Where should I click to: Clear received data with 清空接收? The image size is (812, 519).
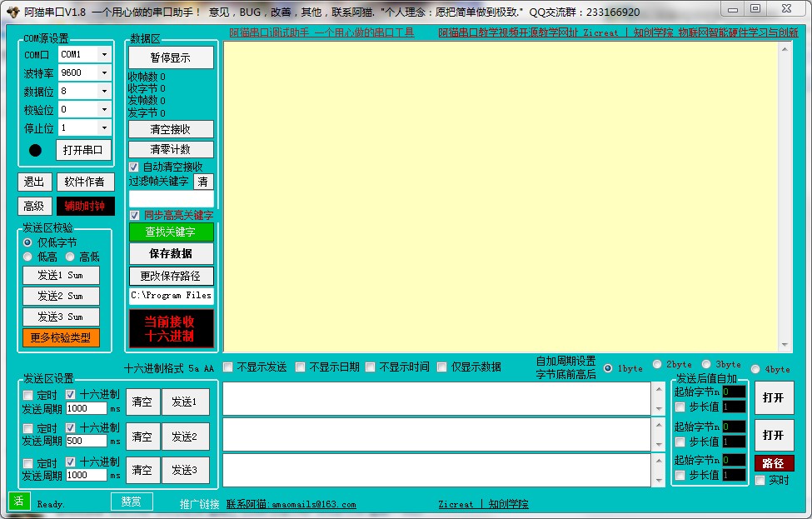coord(171,129)
